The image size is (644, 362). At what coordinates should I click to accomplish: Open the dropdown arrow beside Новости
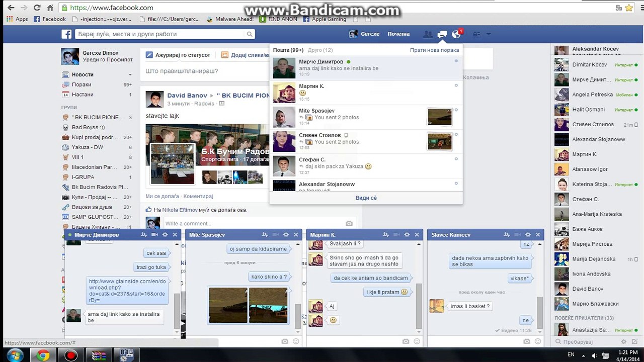pyautogui.click(x=130, y=75)
